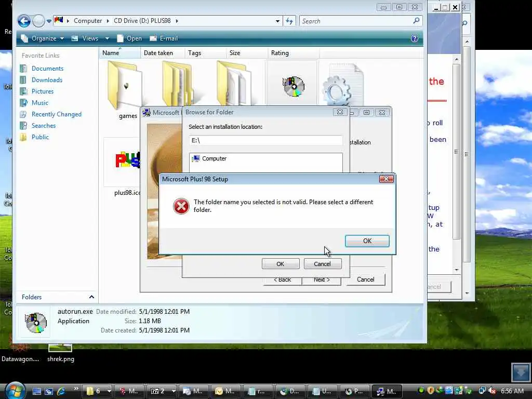Click the volume muted tray icon
Viewport: 532px width, 399px height.
pos(492,391)
